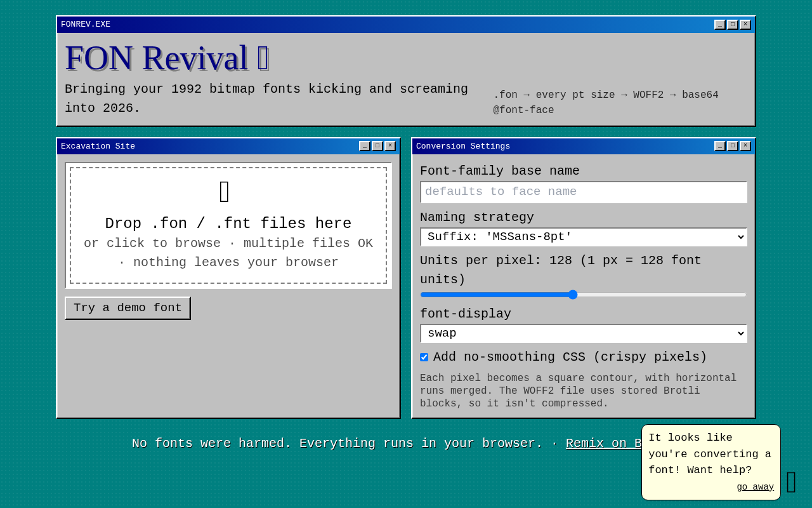Click the Excavation Site title bar text
812x508 pixels.
point(98,146)
